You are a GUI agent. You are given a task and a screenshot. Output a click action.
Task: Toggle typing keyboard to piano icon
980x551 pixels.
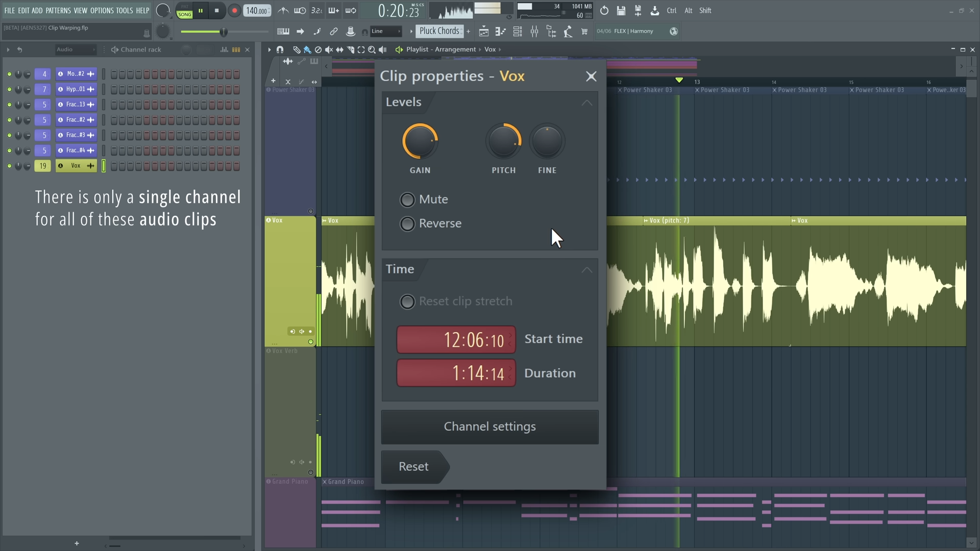point(283,32)
